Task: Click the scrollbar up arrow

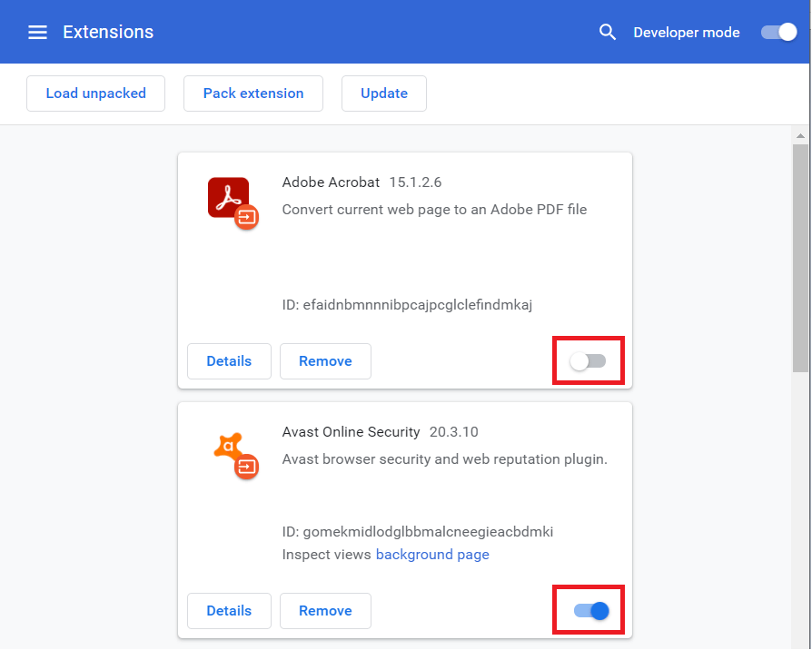Action: pyautogui.click(x=800, y=135)
